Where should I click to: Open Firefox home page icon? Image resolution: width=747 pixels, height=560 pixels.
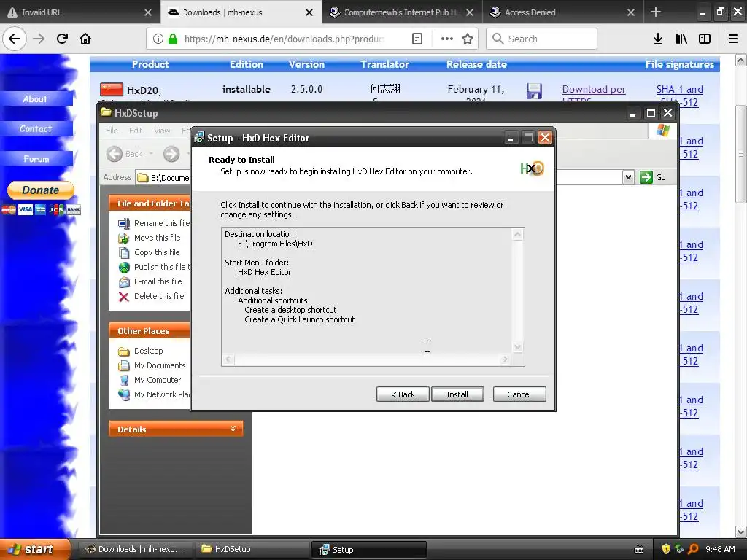click(85, 39)
